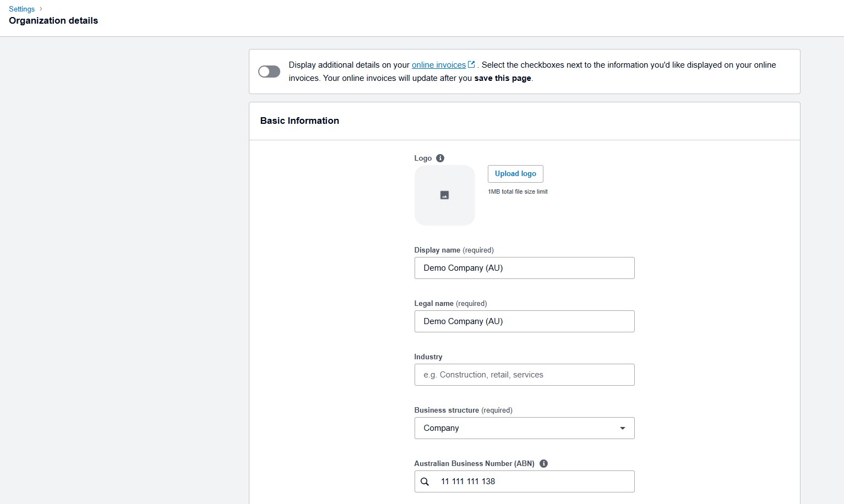
Task: Click the Organization details page title
Action: coord(53,20)
